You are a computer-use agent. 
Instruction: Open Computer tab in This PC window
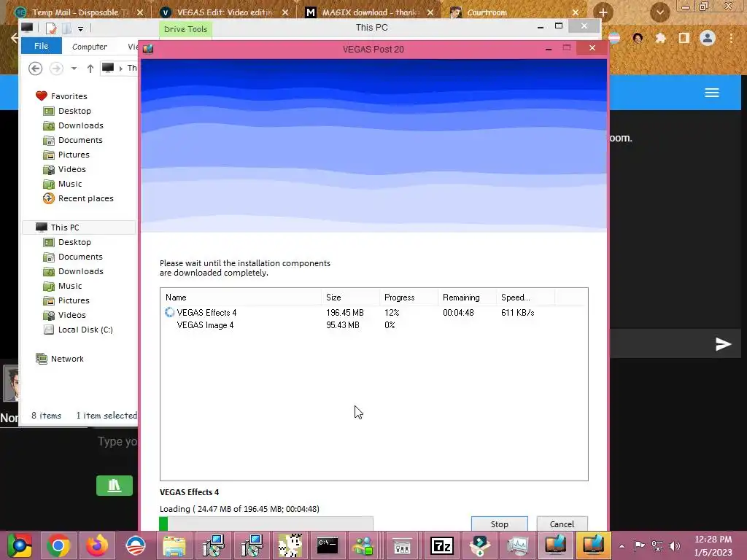pos(90,47)
